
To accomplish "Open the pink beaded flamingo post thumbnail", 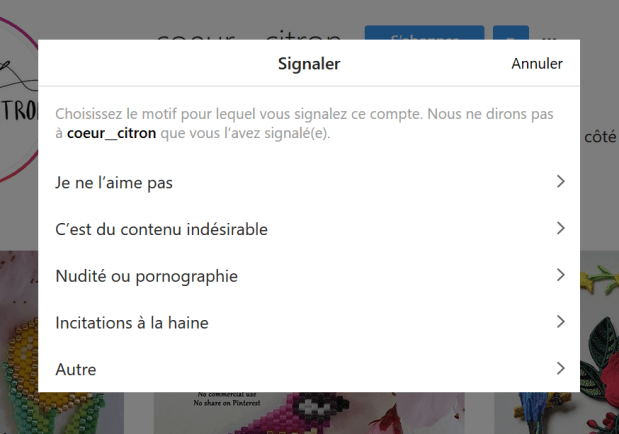I will point(308,412).
